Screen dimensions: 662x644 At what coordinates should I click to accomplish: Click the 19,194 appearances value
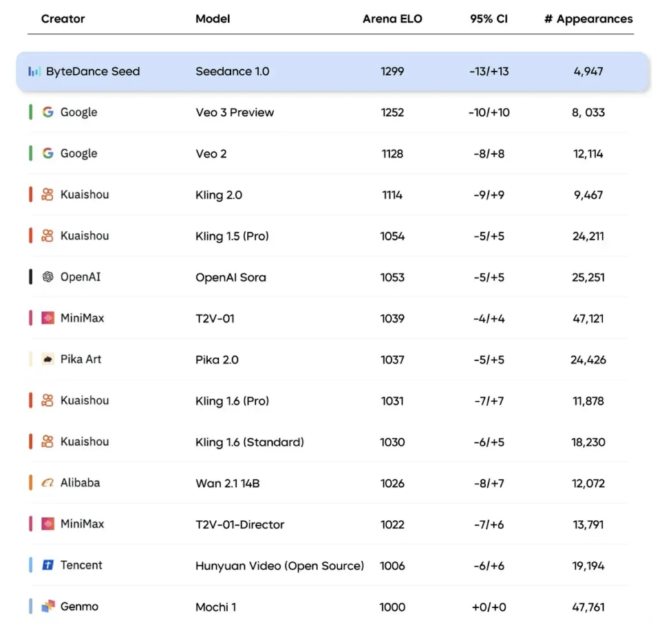click(588, 566)
